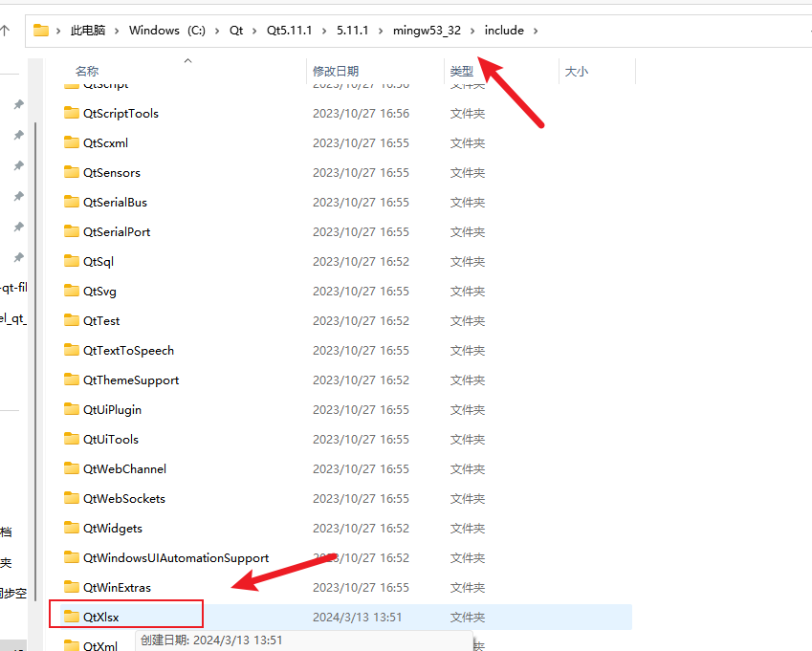Navigate to Windows (C:) breadcrumb
The width and height of the screenshot is (812, 651).
pos(167,31)
